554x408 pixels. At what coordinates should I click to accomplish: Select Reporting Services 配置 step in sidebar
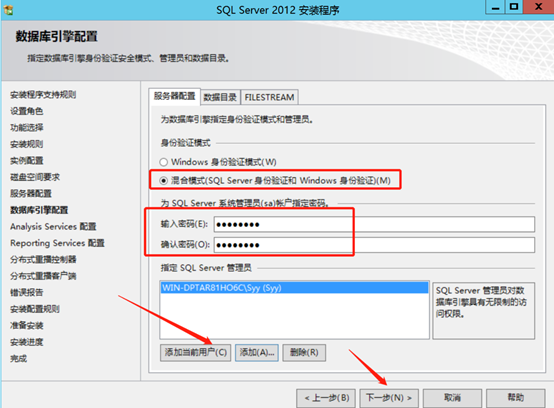pos(57,243)
